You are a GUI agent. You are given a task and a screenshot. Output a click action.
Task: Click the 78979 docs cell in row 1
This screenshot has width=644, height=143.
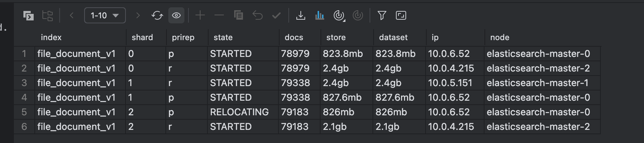point(299,54)
